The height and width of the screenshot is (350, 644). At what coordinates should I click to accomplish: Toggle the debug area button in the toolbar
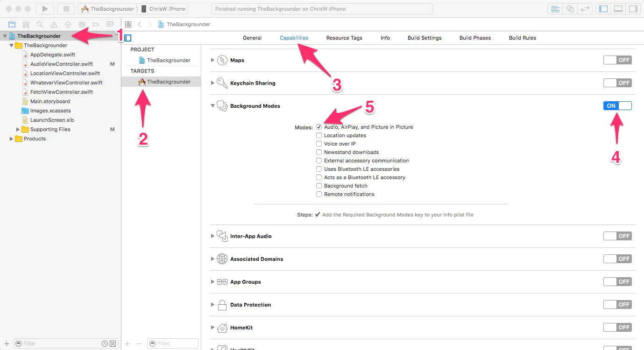point(618,9)
